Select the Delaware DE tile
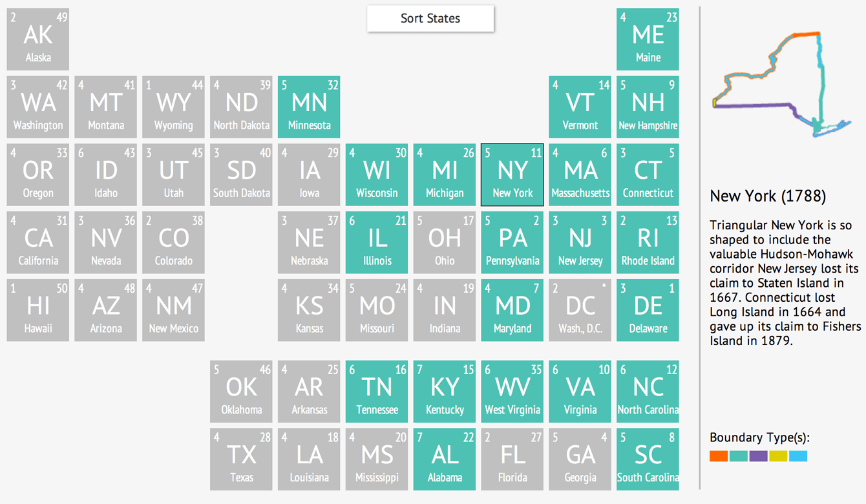 click(x=648, y=310)
